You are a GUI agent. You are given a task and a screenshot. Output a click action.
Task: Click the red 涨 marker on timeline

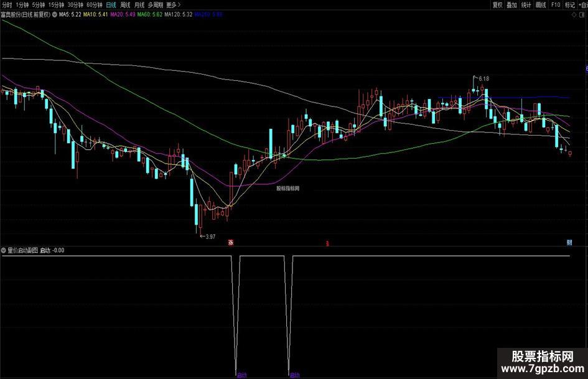pos(231,243)
